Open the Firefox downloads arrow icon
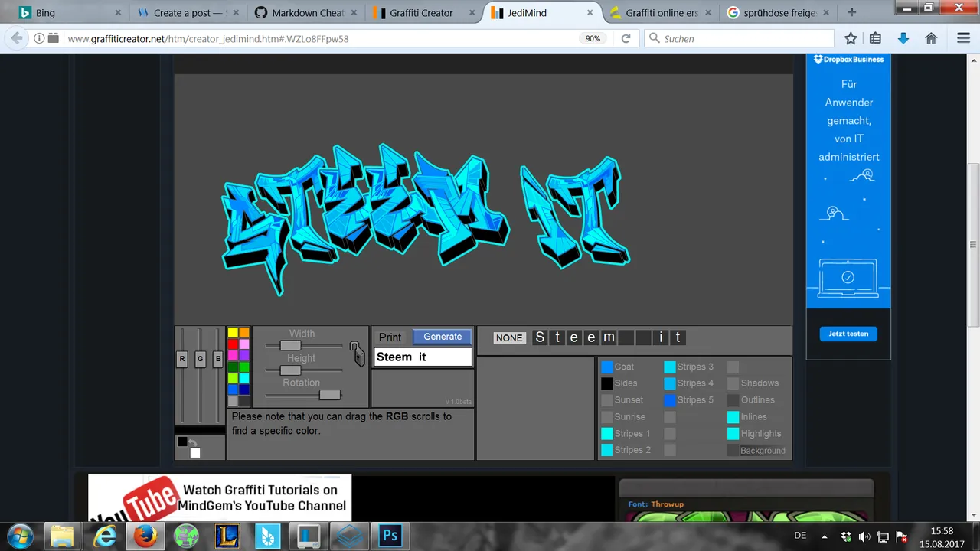The width and height of the screenshot is (980, 551). [x=903, y=38]
